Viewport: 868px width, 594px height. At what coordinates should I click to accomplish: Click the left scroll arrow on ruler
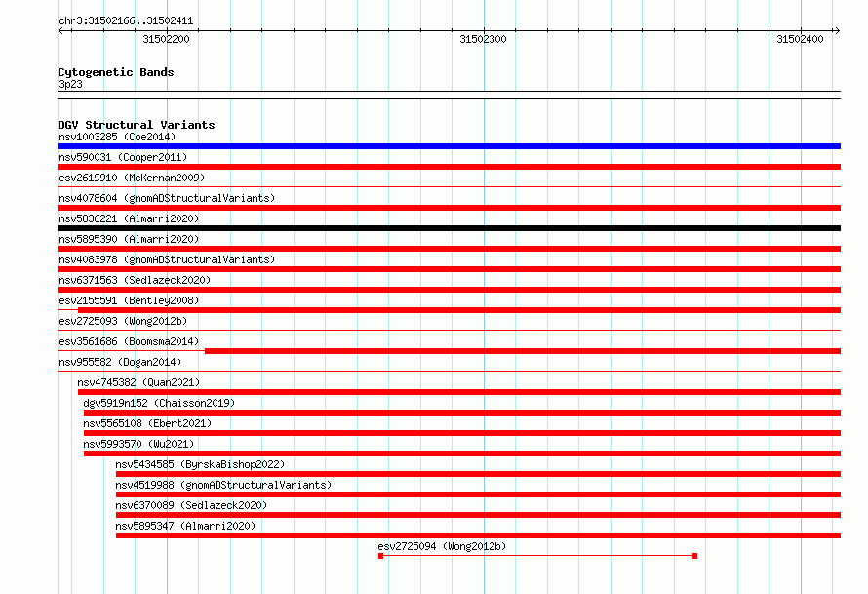pos(60,30)
